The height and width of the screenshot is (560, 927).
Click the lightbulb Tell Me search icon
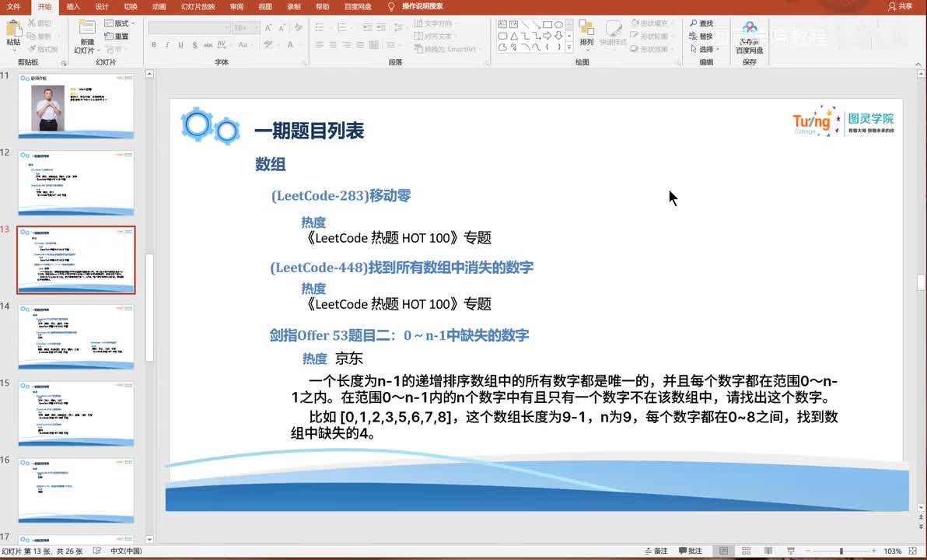(390, 6)
